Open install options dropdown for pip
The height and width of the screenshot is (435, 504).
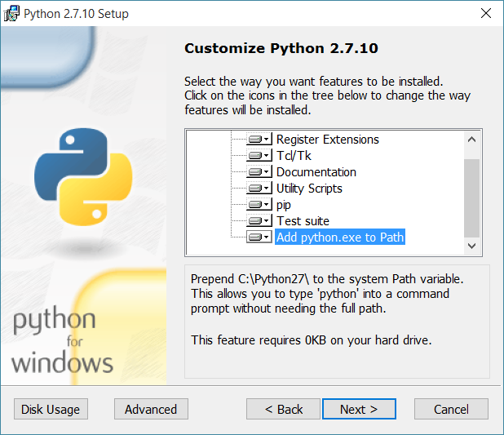tap(259, 205)
